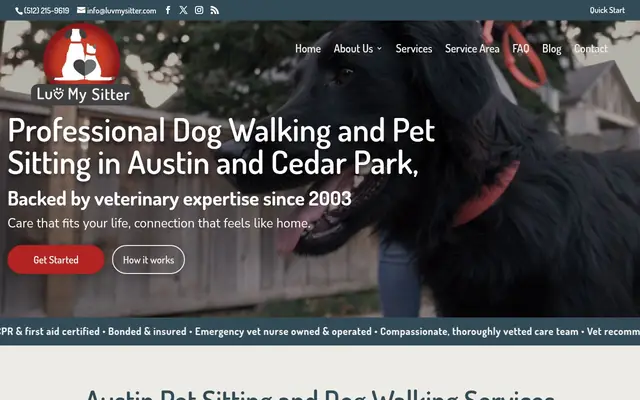The image size is (640, 400).
Task: Open the Facebook social icon
Action: pos(168,10)
